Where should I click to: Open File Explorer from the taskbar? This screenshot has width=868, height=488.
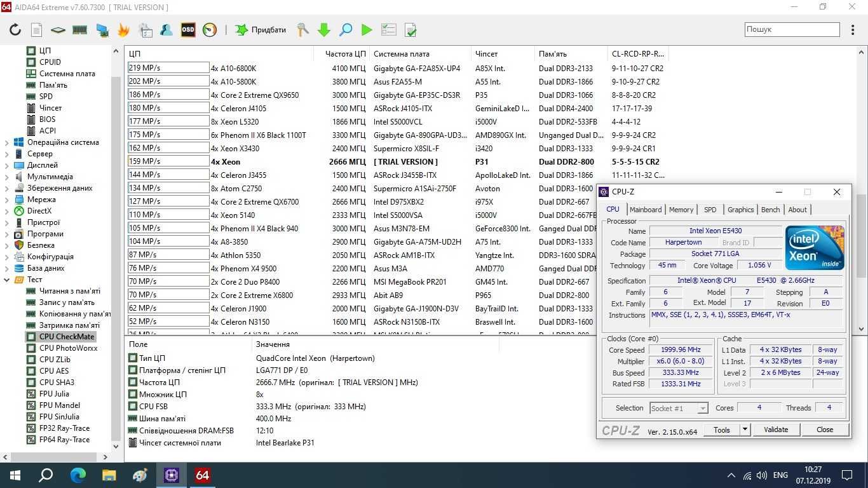pos(109,475)
